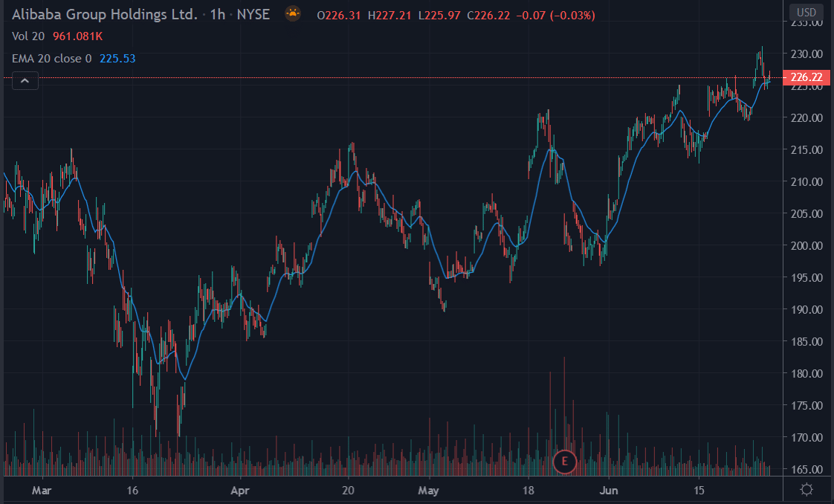Collapse the indicator legend with chevron
The width and height of the screenshot is (834, 504).
pos(25,80)
